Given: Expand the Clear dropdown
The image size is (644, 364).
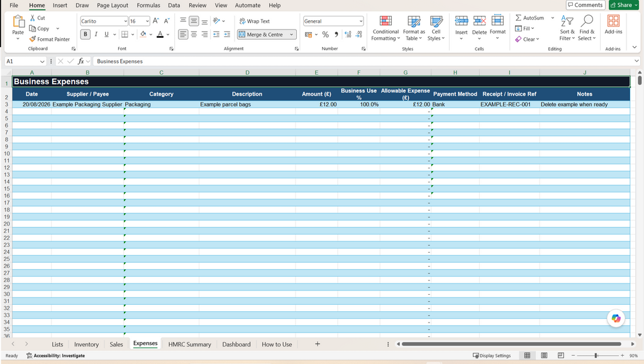Looking at the screenshot, I should (x=537, y=40).
